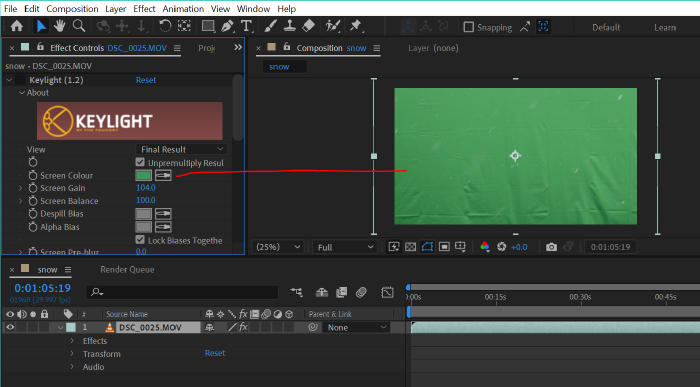Image resolution: width=700 pixels, height=387 pixels.
Task: Select the Zoom magnifier tool
Action: 79,26
